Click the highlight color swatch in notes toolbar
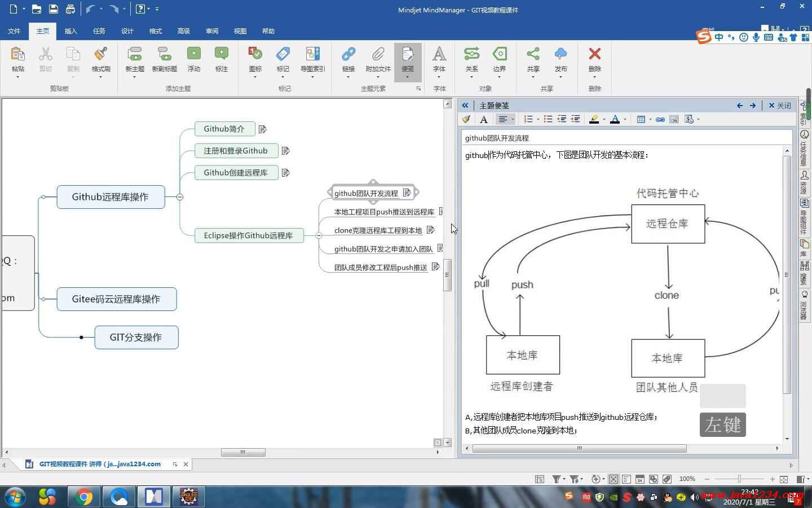 pos(594,119)
